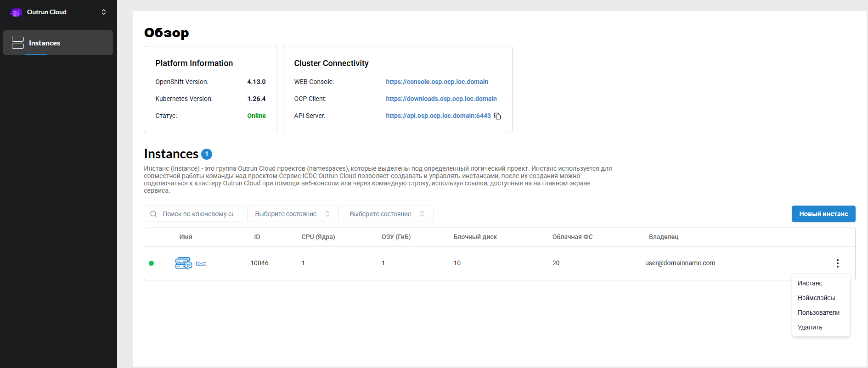This screenshot has width=868, height=368.
Task: Click the Имя column header
Action: (x=186, y=237)
